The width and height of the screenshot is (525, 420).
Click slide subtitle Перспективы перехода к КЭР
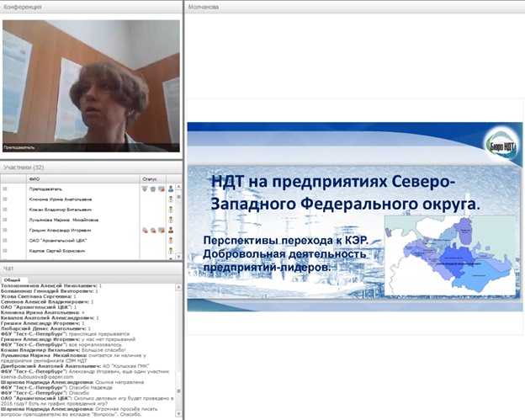pos(285,241)
